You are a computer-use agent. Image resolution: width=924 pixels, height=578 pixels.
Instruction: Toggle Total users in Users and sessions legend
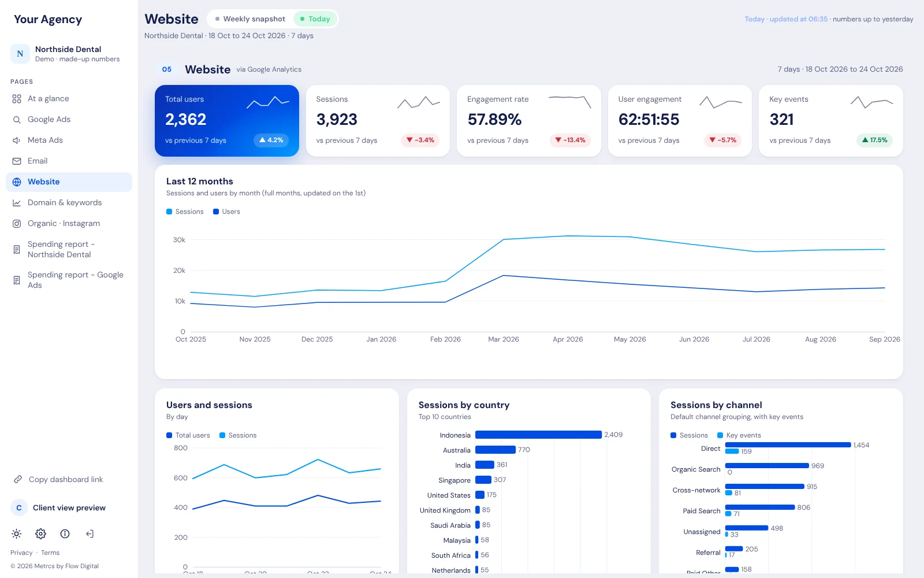pyautogui.click(x=188, y=435)
